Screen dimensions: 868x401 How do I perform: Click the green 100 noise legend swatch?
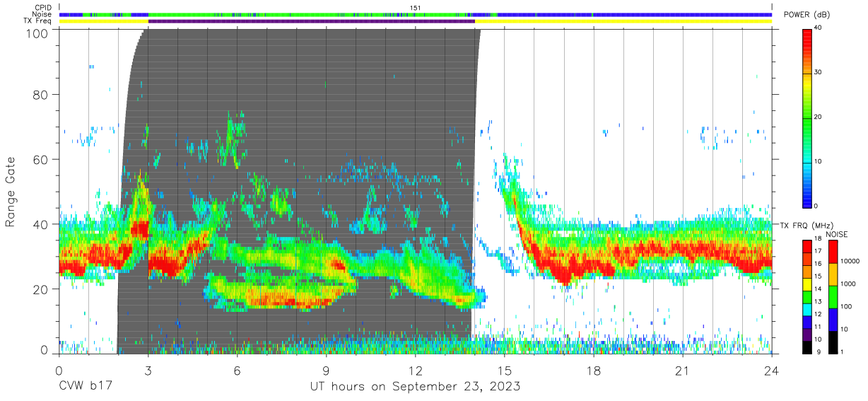coord(833,297)
